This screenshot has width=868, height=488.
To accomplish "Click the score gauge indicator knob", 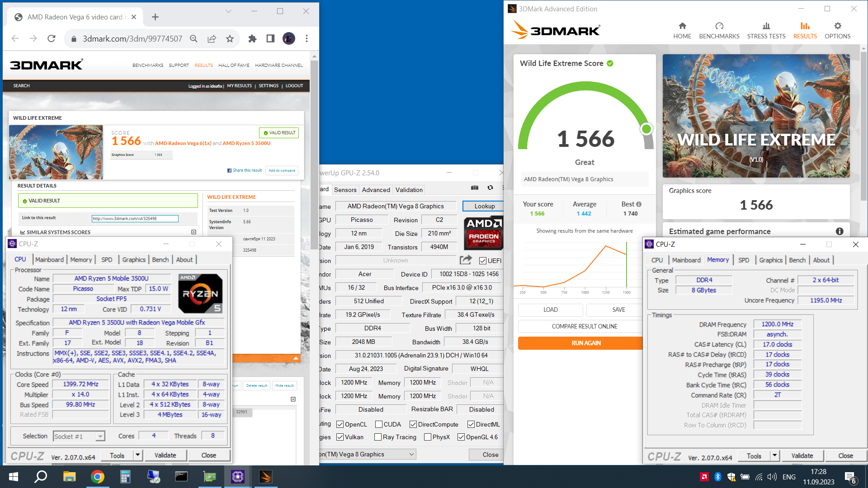I will click(646, 129).
